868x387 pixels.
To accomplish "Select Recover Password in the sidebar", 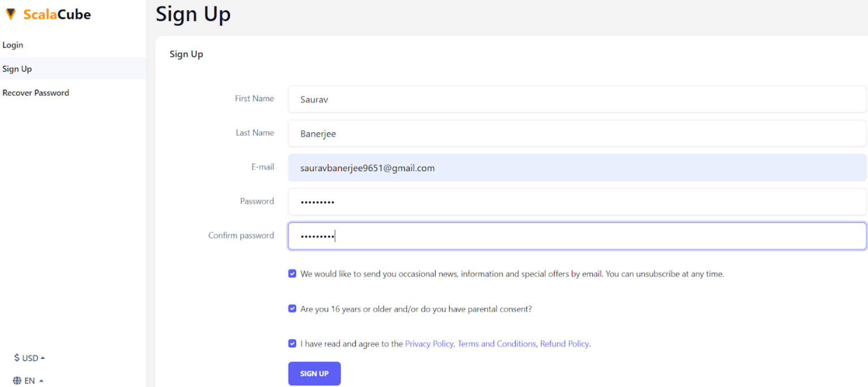I will click(x=36, y=92).
